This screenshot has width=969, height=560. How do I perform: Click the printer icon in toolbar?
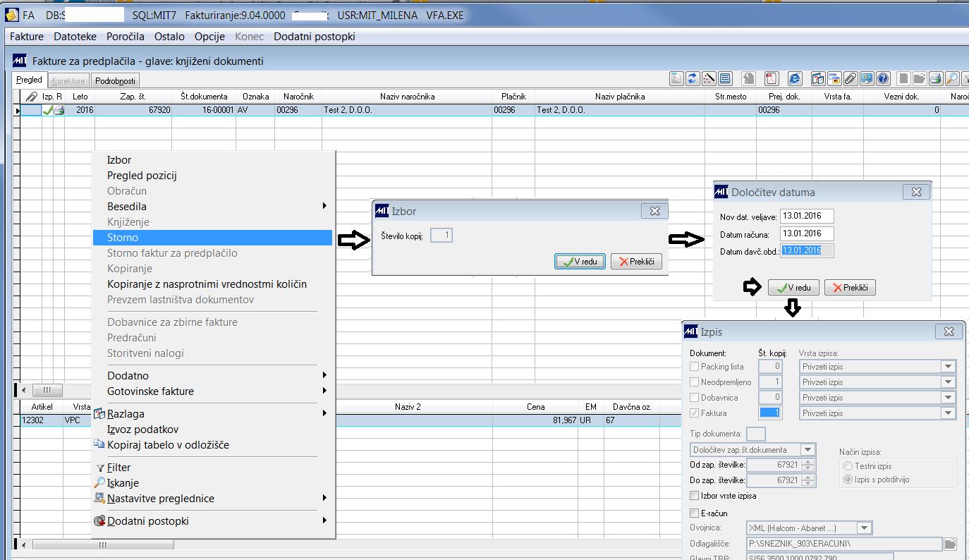(x=936, y=78)
